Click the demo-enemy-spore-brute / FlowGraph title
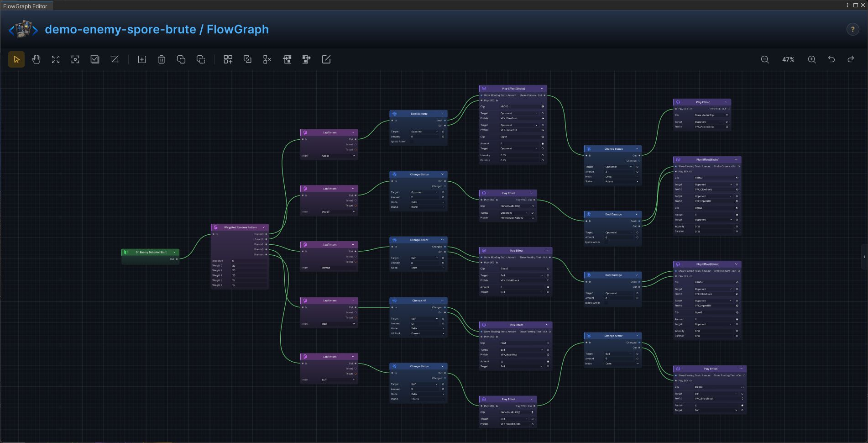 (x=157, y=29)
